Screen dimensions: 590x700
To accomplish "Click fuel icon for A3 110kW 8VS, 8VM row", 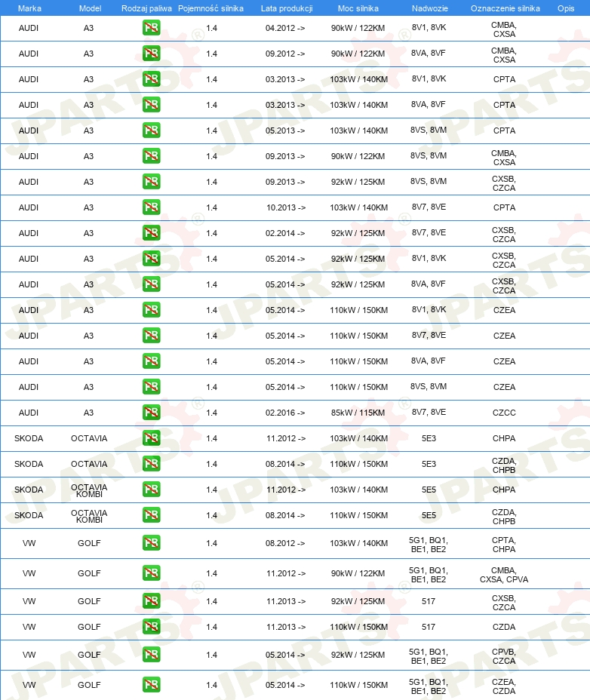I will click(x=152, y=387).
